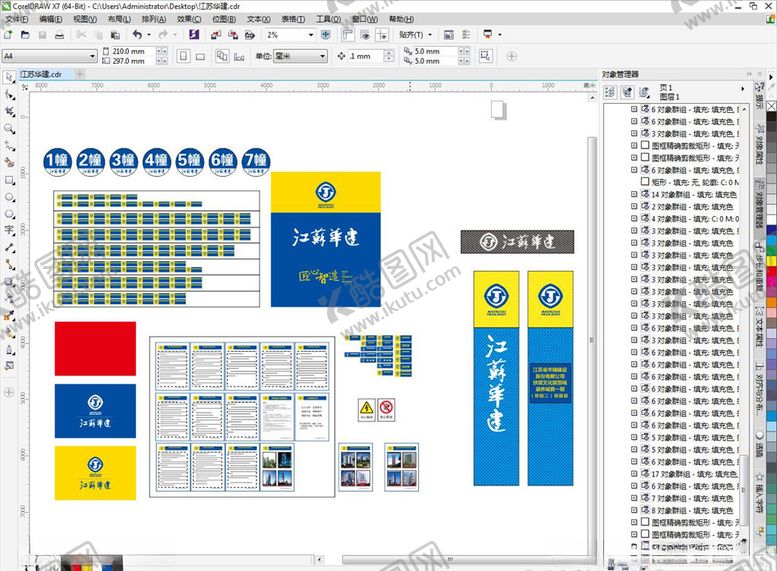Select the Zoom magnifier tool

click(9, 129)
